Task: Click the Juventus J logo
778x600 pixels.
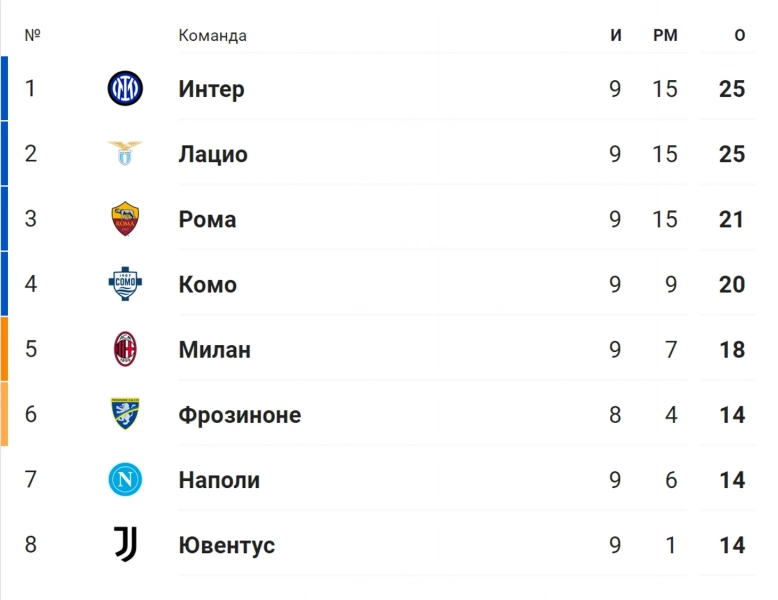Action: click(x=126, y=544)
